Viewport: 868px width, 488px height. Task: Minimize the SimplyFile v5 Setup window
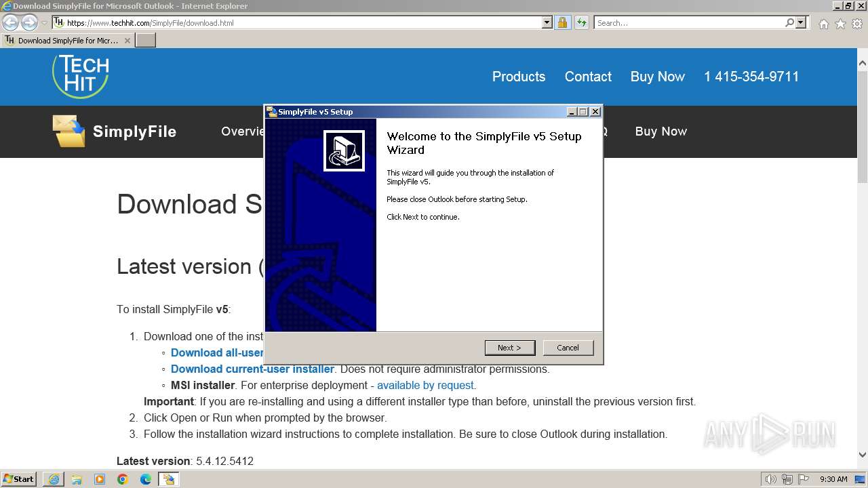click(572, 112)
